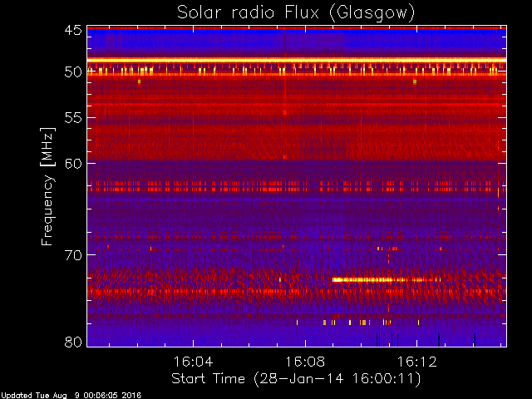
Task: Click the continuous bright yellow band near 49 MHz
Action: [x=297, y=61]
